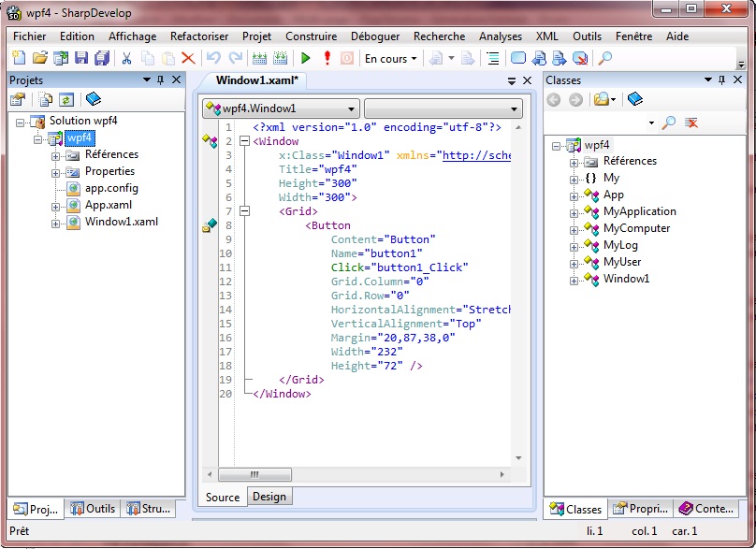Run the project with green play icon
This screenshot has height=549, width=756.
305,58
